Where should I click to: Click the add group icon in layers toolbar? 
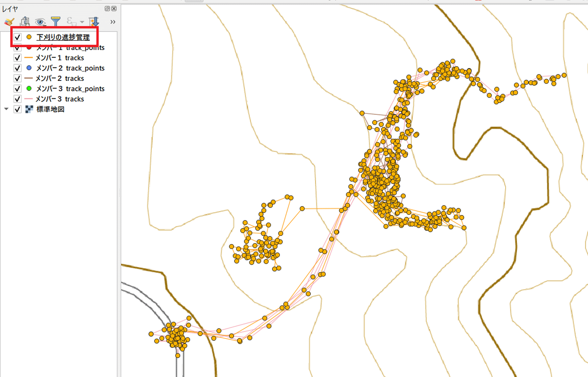point(25,22)
